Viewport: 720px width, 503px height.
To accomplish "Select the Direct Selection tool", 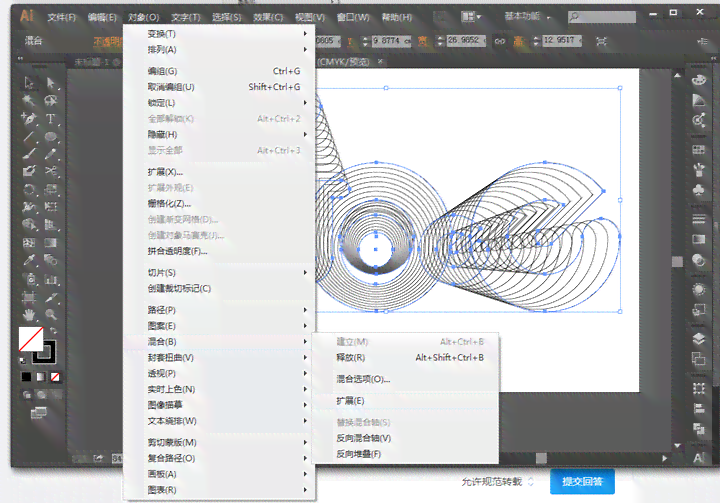I will click(51, 83).
